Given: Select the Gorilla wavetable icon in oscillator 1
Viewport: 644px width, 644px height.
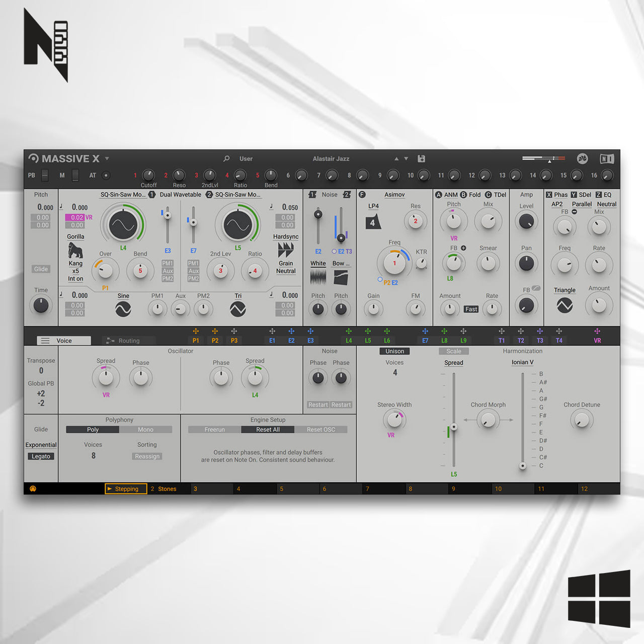Looking at the screenshot, I should tap(74, 250).
